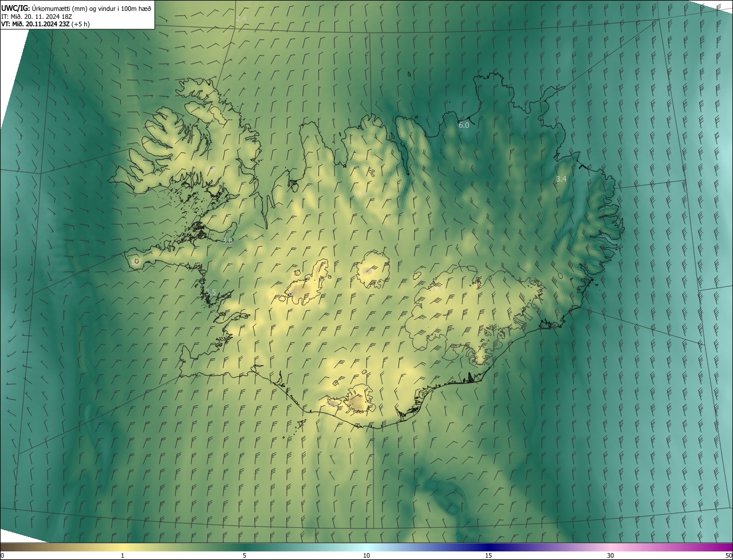The height and width of the screenshot is (560, 733).
Task: Click the "VT: Mið. 20.11.2024 23Z" valid time
Action: pyautogui.click(x=36, y=24)
